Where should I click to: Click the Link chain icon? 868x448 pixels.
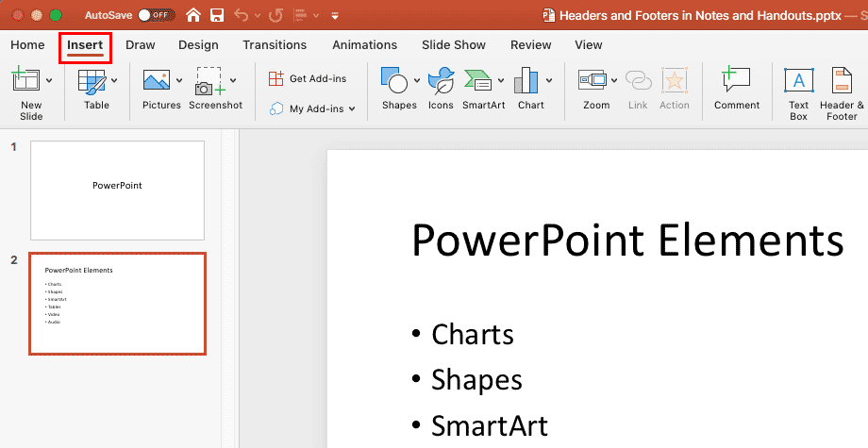(x=639, y=81)
